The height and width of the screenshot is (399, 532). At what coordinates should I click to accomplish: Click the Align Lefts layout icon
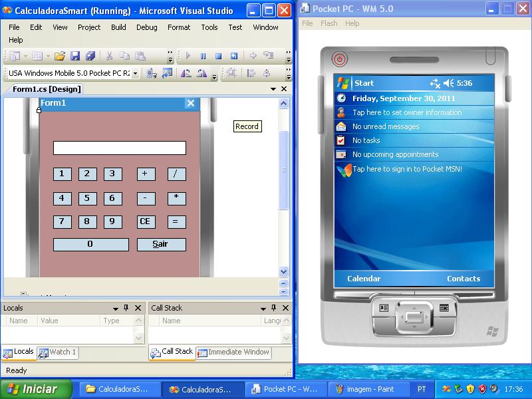click(x=251, y=73)
